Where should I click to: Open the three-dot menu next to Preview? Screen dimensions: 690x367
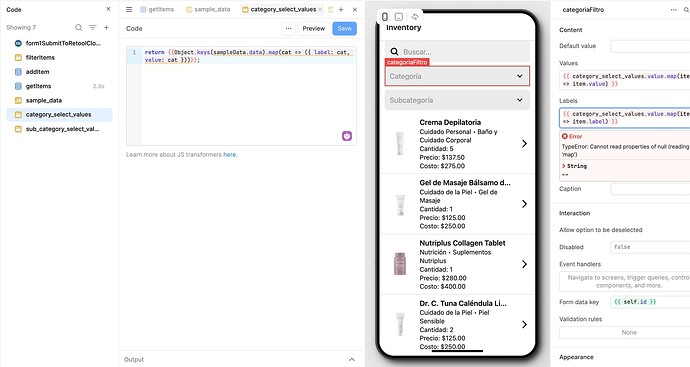(x=288, y=29)
